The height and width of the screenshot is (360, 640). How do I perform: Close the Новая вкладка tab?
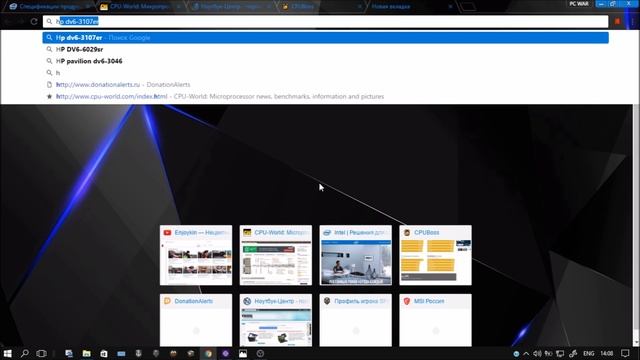coord(451,7)
